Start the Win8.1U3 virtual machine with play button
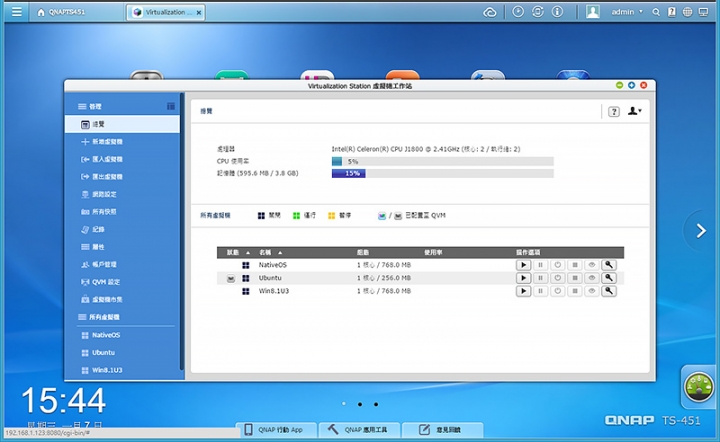The image size is (720, 442). point(523,291)
